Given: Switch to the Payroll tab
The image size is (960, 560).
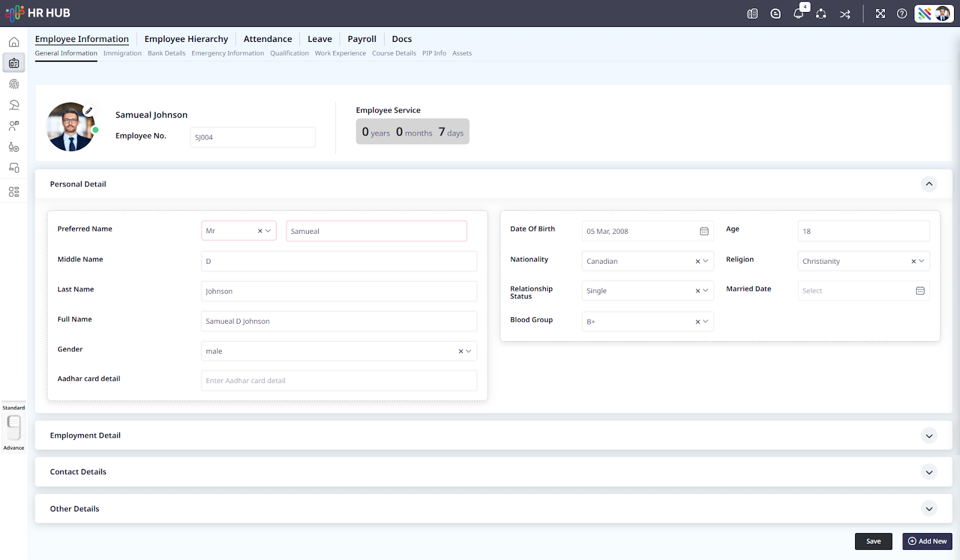Looking at the screenshot, I should (x=362, y=39).
